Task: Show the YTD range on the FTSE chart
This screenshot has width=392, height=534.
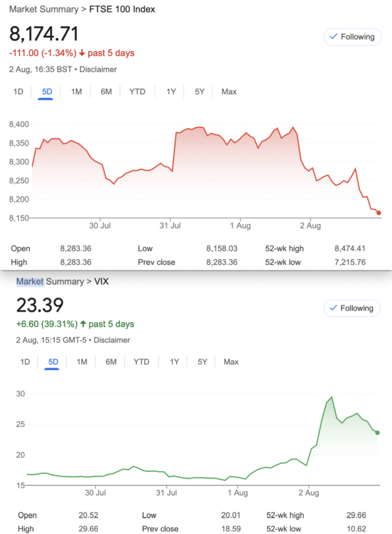Action: coord(137,91)
